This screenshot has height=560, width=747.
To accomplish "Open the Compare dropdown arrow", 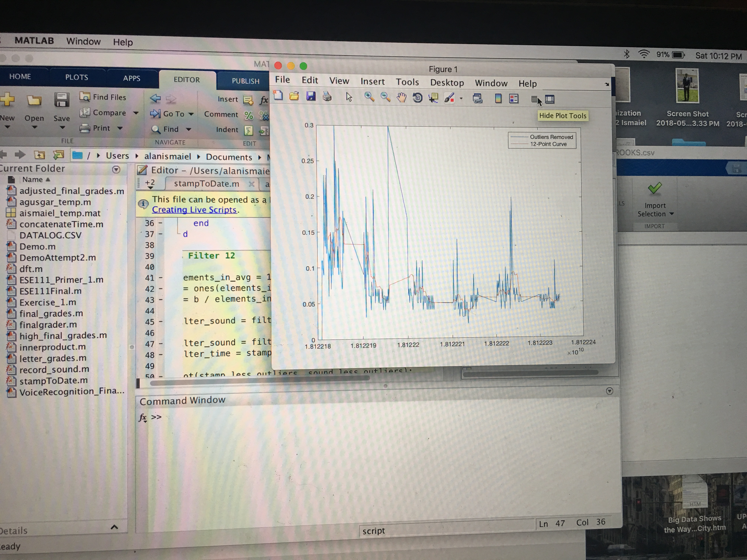I will (136, 113).
